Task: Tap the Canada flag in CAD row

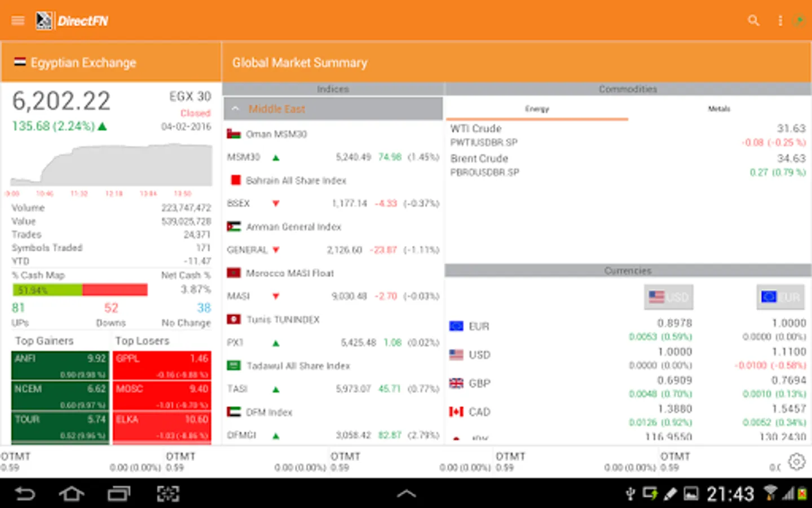Action: coord(456,411)
